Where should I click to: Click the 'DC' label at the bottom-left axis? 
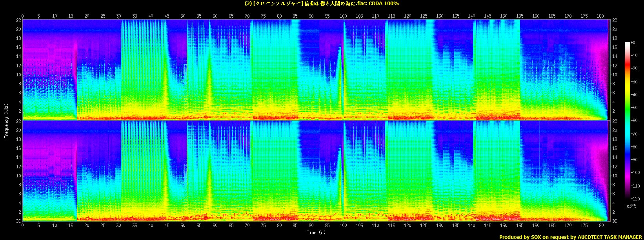(x=18, y=221)
